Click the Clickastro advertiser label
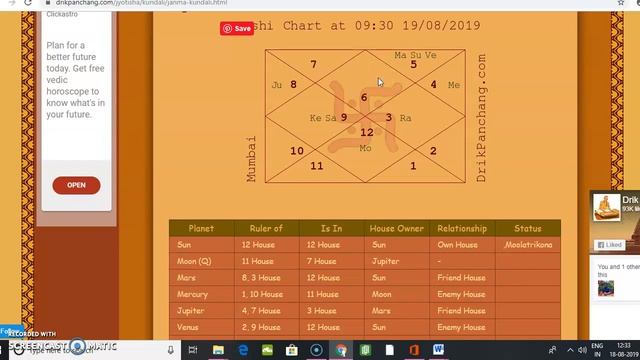The height and width of the screenshot is (360, 640). (x=62, y=14)
